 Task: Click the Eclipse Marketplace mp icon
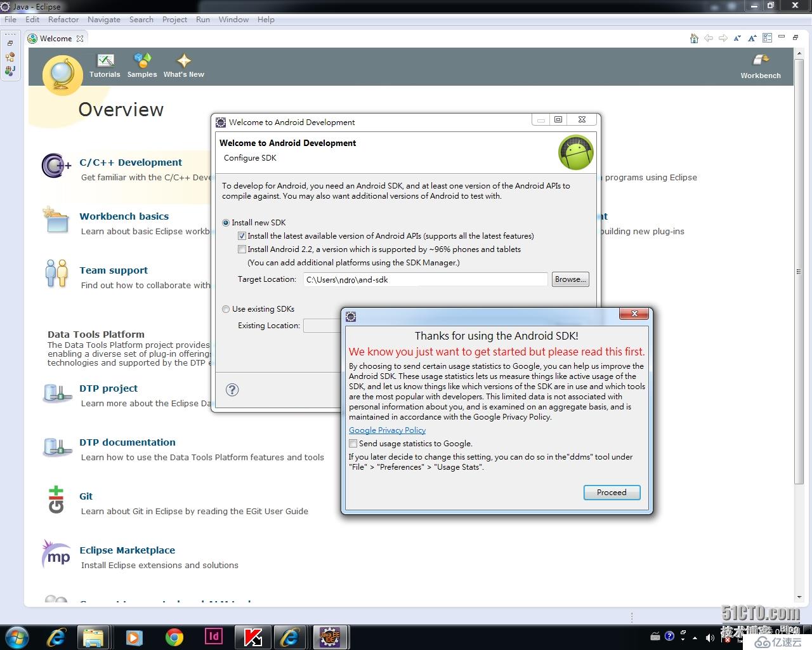click(x=56, y=554)
